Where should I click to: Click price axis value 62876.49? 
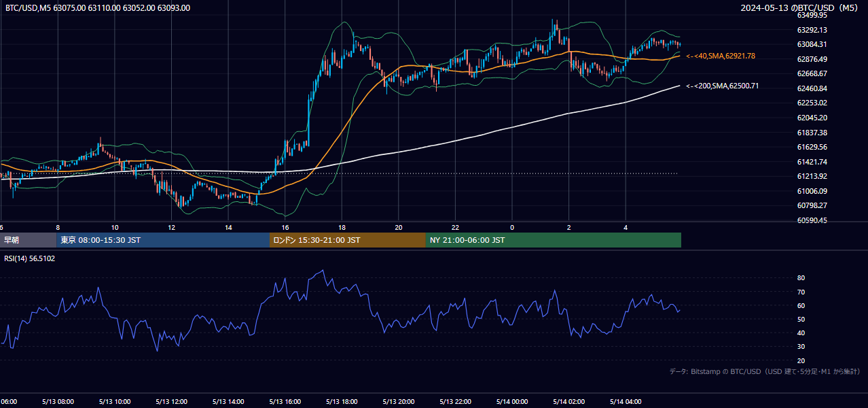click(x=813, y=59)
